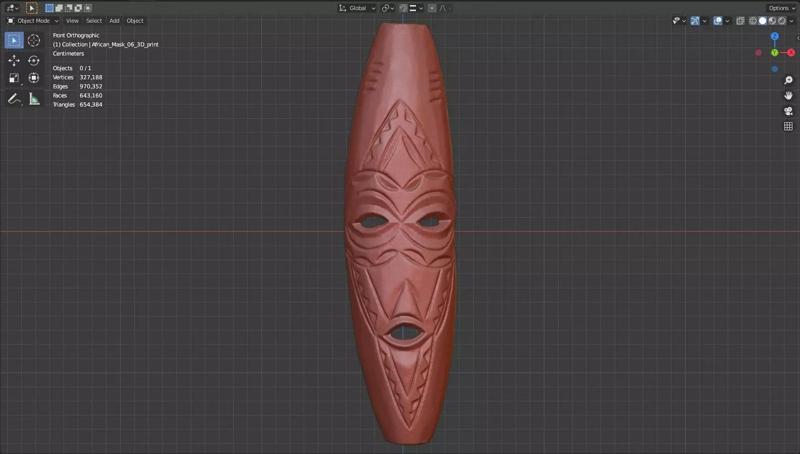This screenshot has height=454, width=800.
Task: Open the pivot point dropdown
Action: pyautogui.click(x=388, y=8)
